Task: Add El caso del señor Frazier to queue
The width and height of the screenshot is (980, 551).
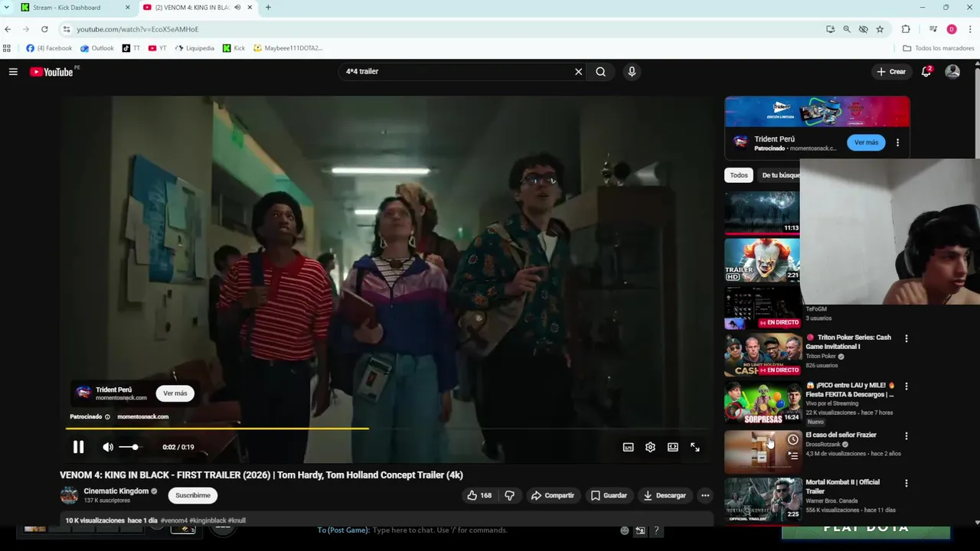Action: [x=792, y=455]
